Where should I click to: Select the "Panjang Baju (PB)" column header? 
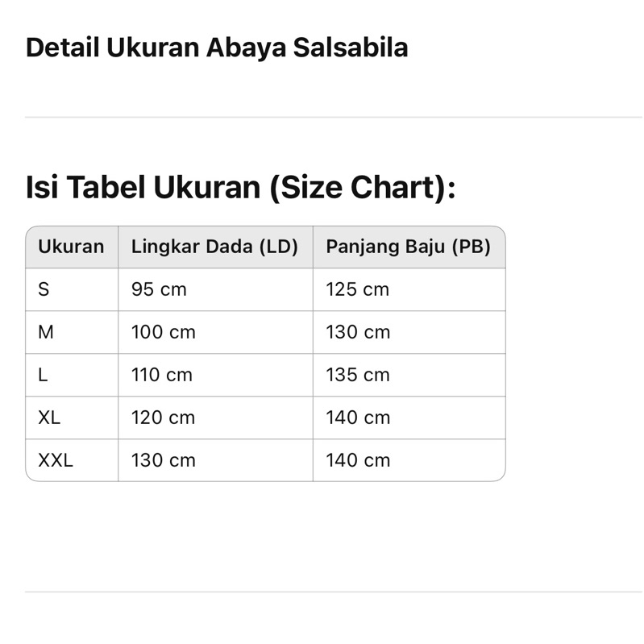point(408,247)
